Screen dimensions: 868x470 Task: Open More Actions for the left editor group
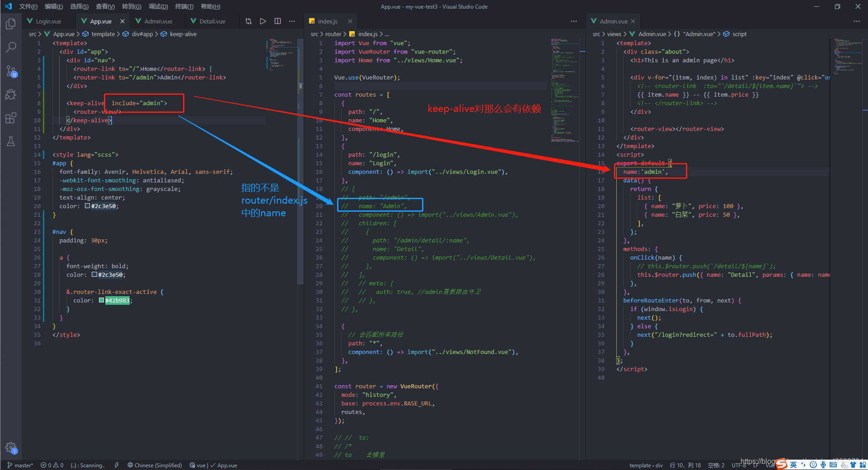click(292, 21)
